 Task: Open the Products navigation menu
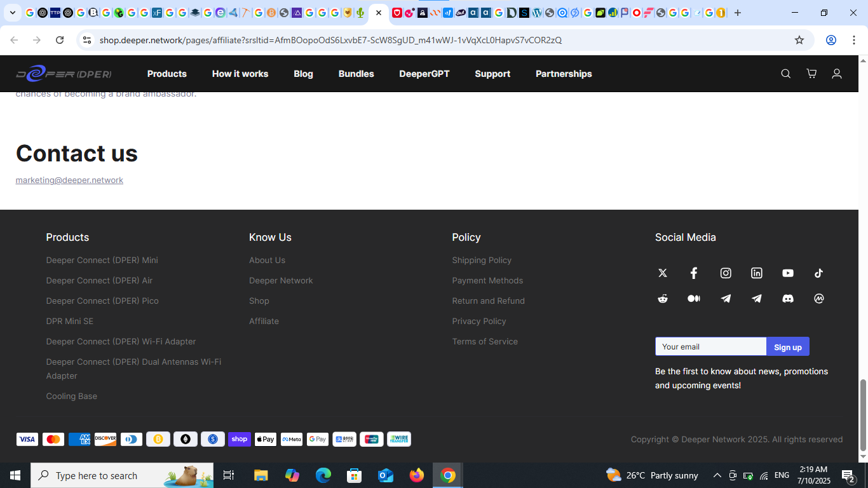click(x=167, y=74)
